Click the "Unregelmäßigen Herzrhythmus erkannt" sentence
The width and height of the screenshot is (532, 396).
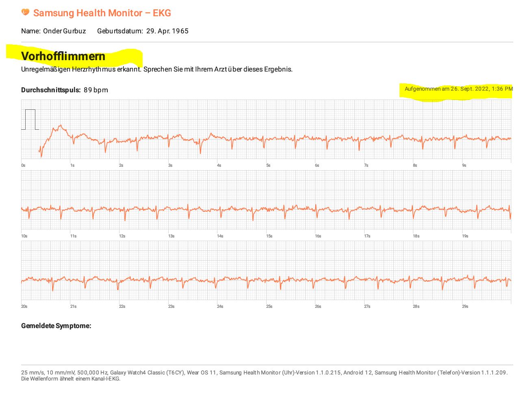click(81, 69)
